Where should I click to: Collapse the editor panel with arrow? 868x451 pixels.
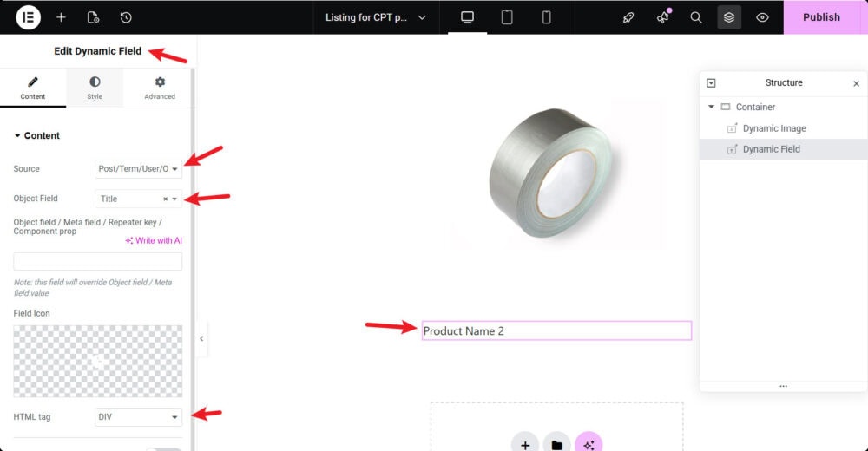(201, 338)
